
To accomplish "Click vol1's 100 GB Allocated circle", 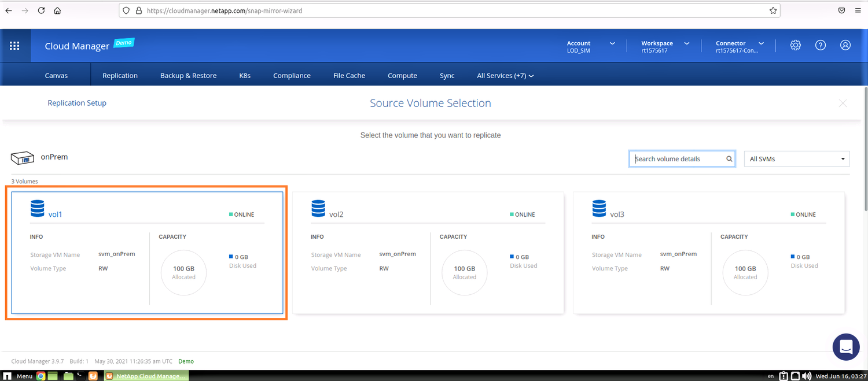I will [183, 273].
